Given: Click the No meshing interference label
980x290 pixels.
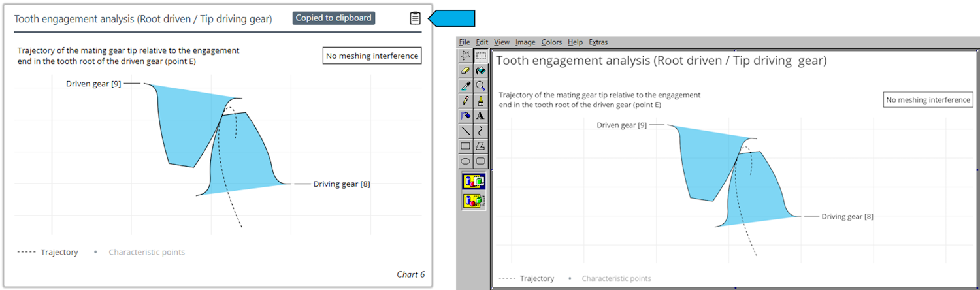Looking at the screenshot, I should (x=372, y=56).
